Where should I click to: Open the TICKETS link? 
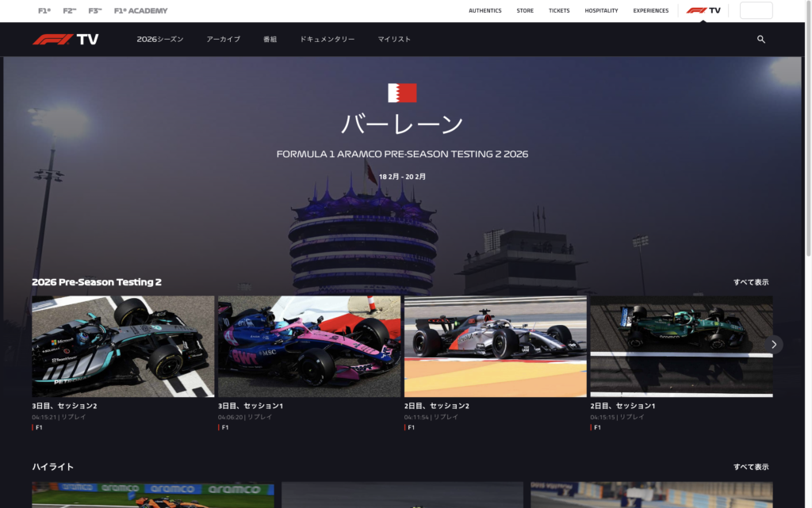pos(559,11)
